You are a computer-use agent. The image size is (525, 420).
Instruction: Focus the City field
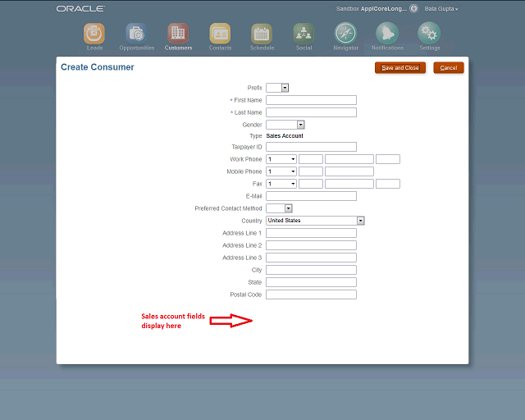point(311,270)
